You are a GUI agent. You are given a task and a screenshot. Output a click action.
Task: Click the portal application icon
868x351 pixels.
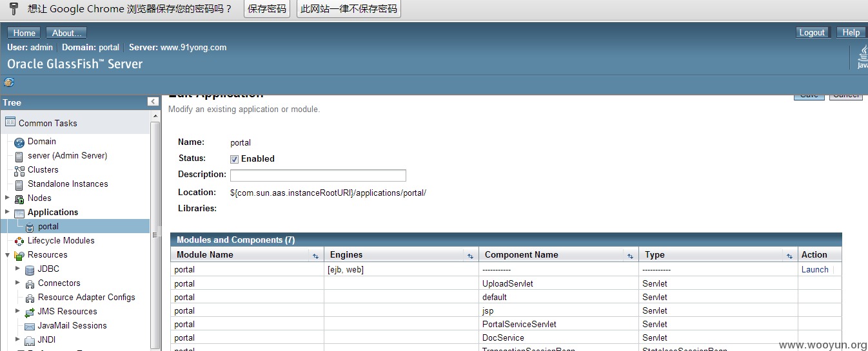tap(30, 227)
